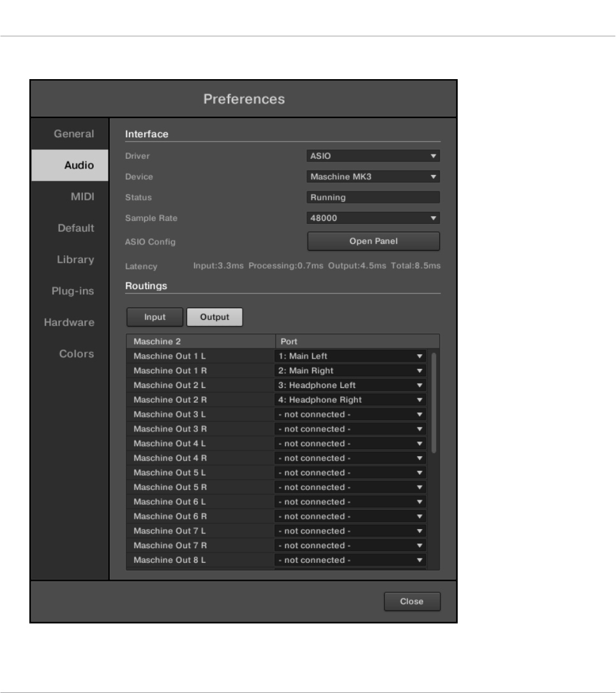
Task: Open the Sample Rate dropdown showing 48000
Action: point(373,218)
